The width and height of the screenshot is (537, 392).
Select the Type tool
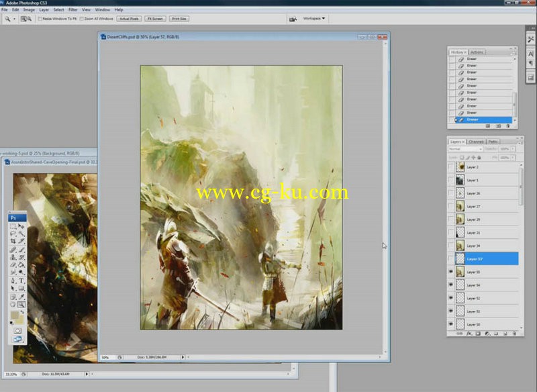point(21,281)
